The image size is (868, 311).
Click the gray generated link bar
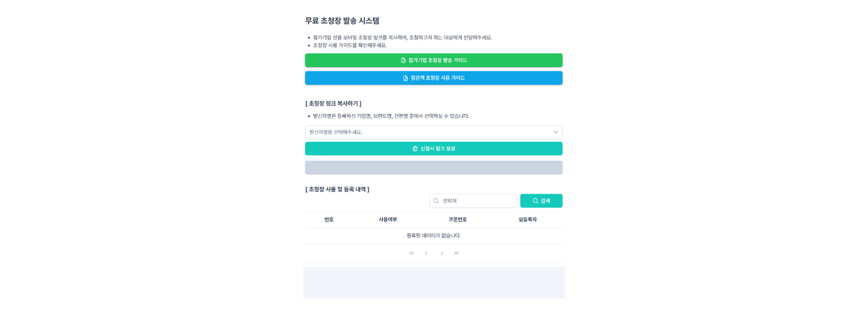coord(433,168)
